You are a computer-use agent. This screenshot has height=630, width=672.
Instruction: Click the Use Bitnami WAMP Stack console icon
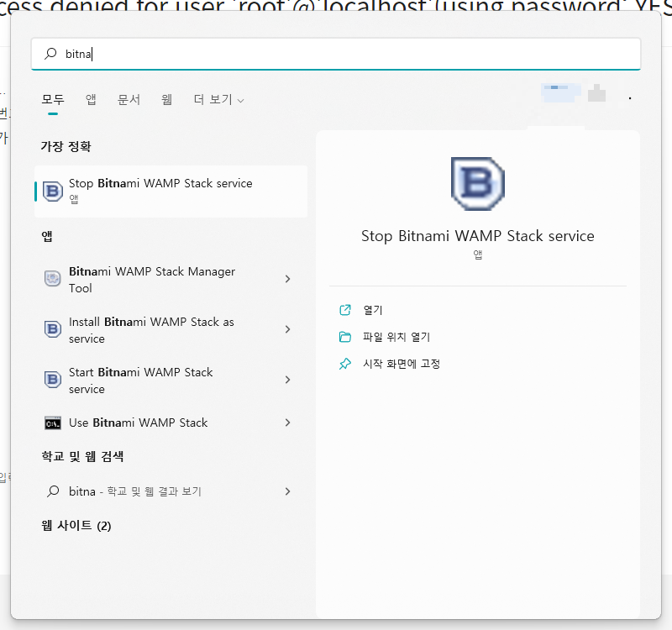pos(53,423)
